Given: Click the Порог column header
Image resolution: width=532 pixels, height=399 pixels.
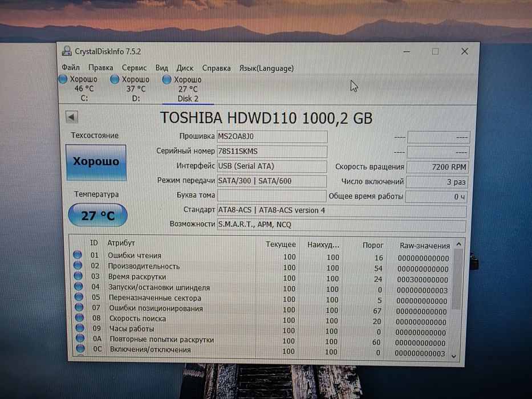Looking at the screenshot, I should pyautogui.click(x=373, y=245).
